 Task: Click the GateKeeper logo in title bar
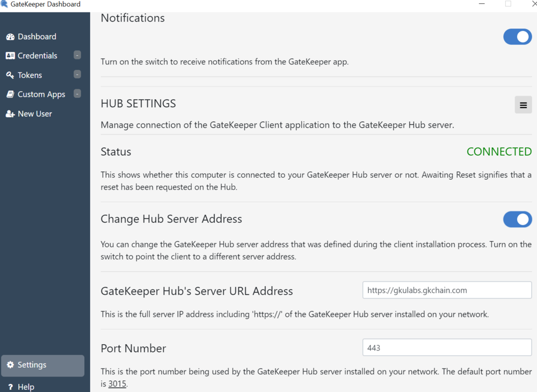point(4,4)
